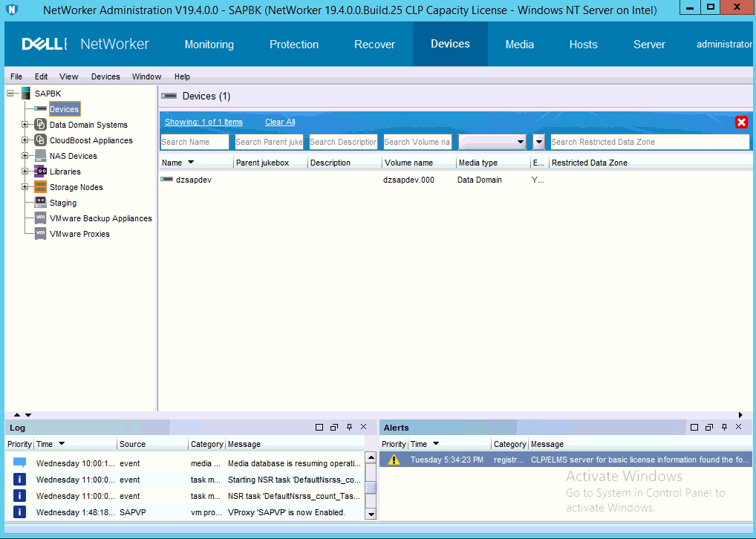Select the VMware Backup Appliances icon
This screenshot has height=539, width=756.
(41, 218)
